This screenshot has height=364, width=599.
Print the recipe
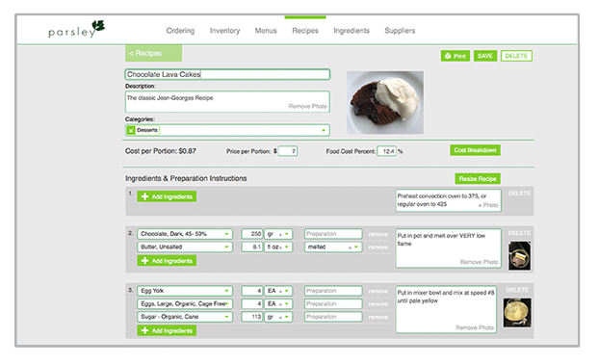click(x=456, y=56)
